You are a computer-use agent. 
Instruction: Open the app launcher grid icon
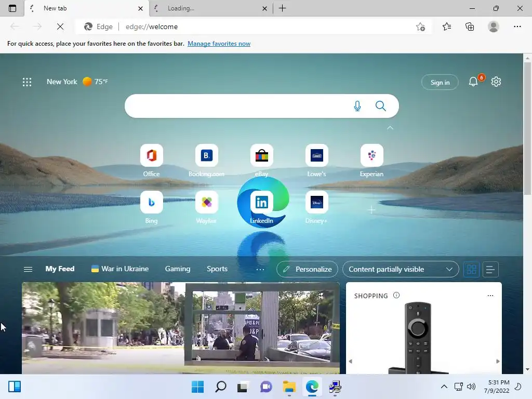[x=27, y=82]
